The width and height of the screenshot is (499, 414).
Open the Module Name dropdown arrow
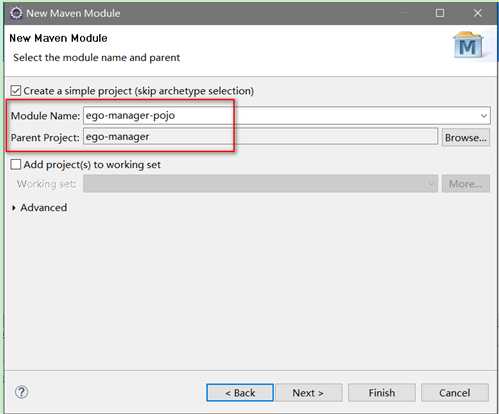pos(484,116)
